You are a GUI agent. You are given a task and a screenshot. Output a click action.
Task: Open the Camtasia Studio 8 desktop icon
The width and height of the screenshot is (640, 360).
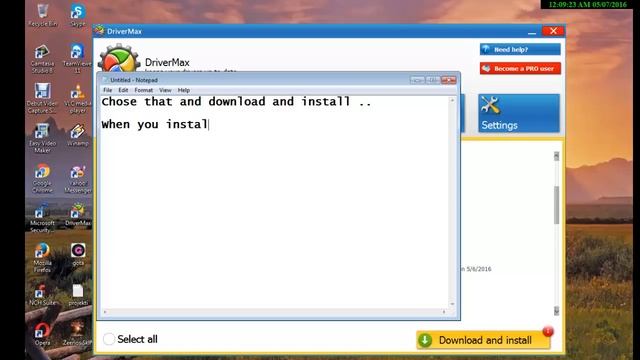tap(42, 59)
